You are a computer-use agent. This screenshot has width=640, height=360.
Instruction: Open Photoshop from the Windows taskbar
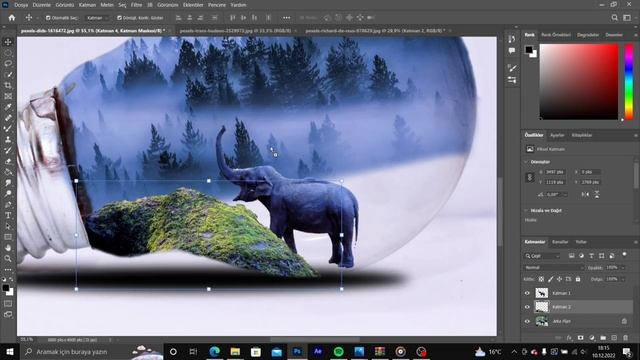(297, 351)
